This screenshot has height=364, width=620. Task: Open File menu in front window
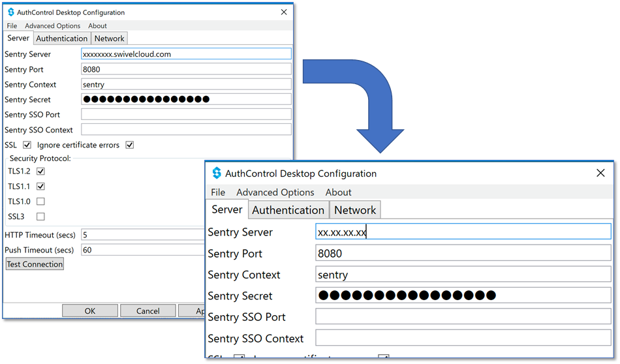(x=218, y=192)
